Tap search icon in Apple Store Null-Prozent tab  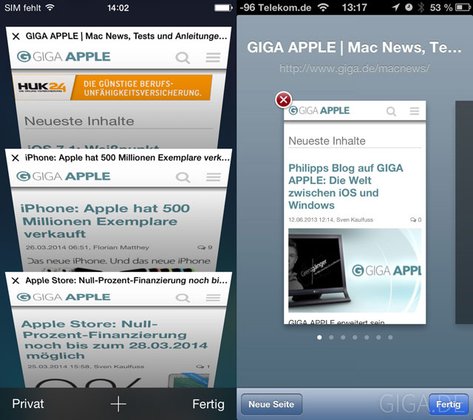[182, 298]
